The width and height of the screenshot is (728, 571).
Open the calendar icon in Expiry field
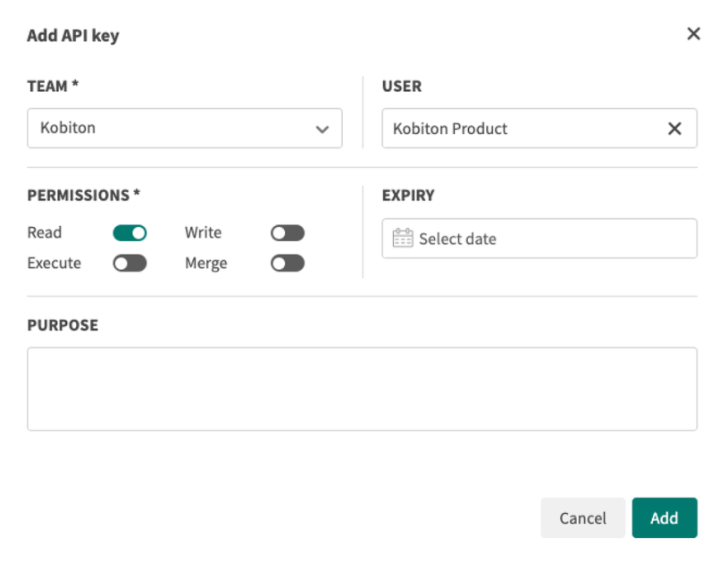pyautogui.click(x=403, y=238)
